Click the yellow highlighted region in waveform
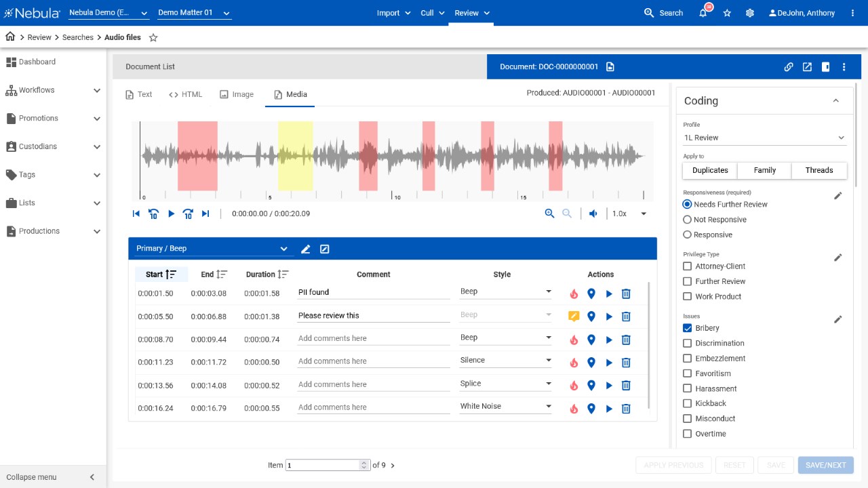Screen dimensions: 868x488 [x=295, y=156]
